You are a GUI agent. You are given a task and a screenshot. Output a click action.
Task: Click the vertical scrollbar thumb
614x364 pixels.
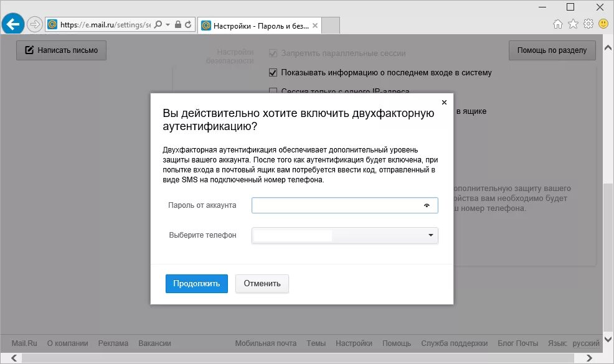click(608, 258)
